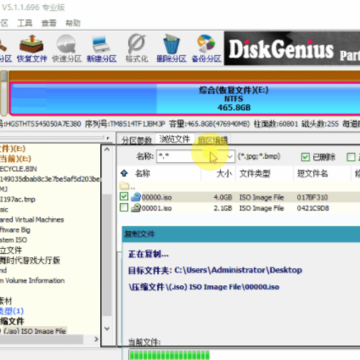This screenshot has height=360, width=360.
Task: Select the $RECYCLE.BIN tree item
Action: [x=18, y=169]
